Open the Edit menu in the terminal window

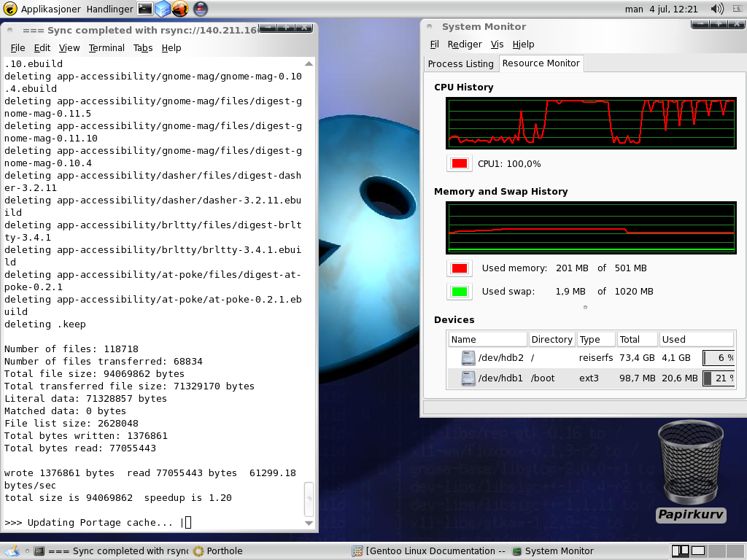click(42, 47)
